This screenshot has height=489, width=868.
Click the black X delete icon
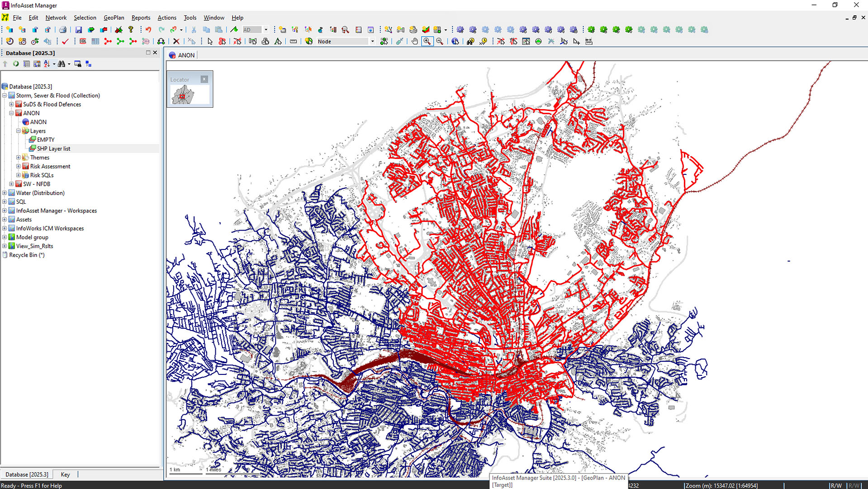coord(176,42)
